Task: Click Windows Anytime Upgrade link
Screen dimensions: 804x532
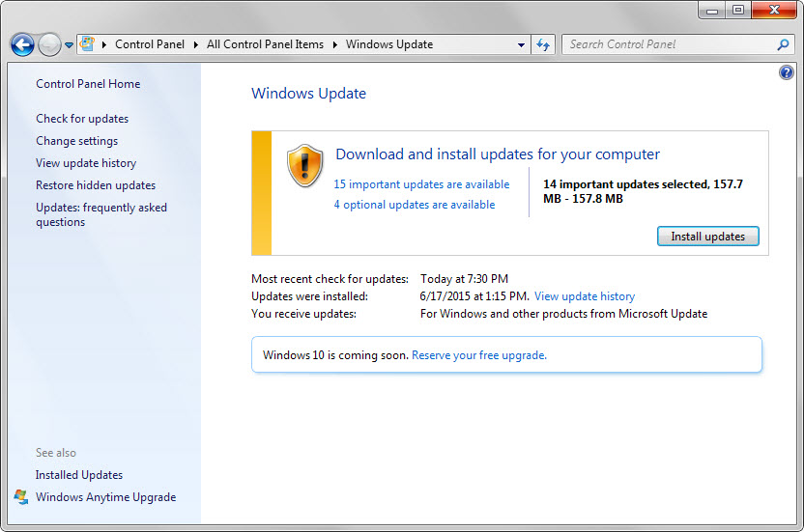Action: point(105,497)
